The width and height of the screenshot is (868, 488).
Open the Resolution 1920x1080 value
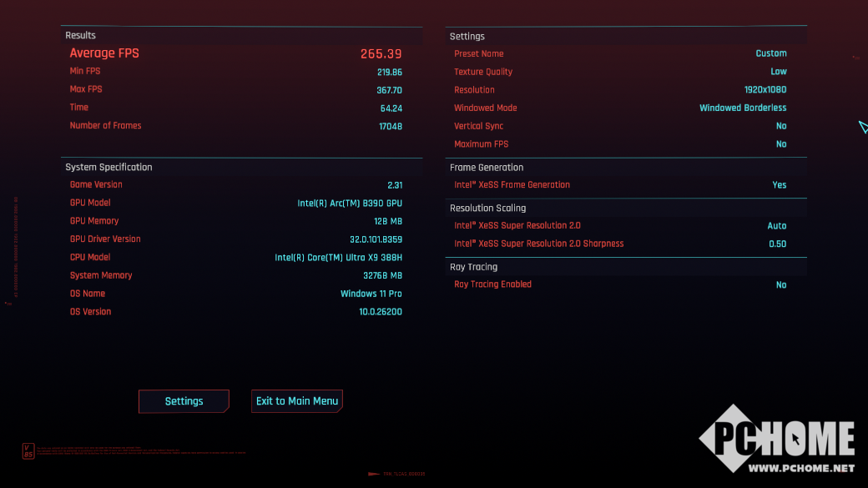click(x=765, y=90)
